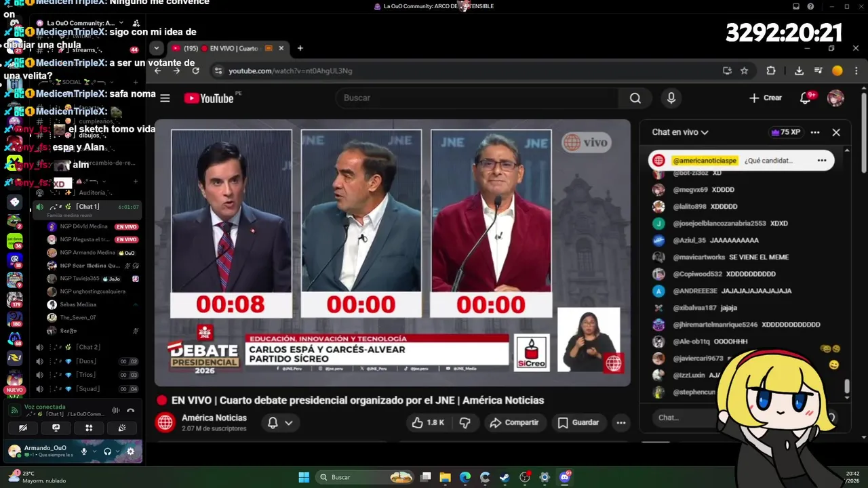868x488 pixels.
Task: Open Discord activities button
Action: pos(89,428)
